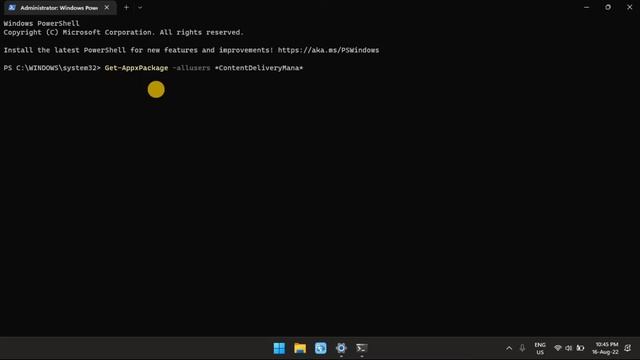Click the https://aka.ms/PSWindows URL text
Image resolution: width=640 pixels, height=360 pixels.
(328, 50)
